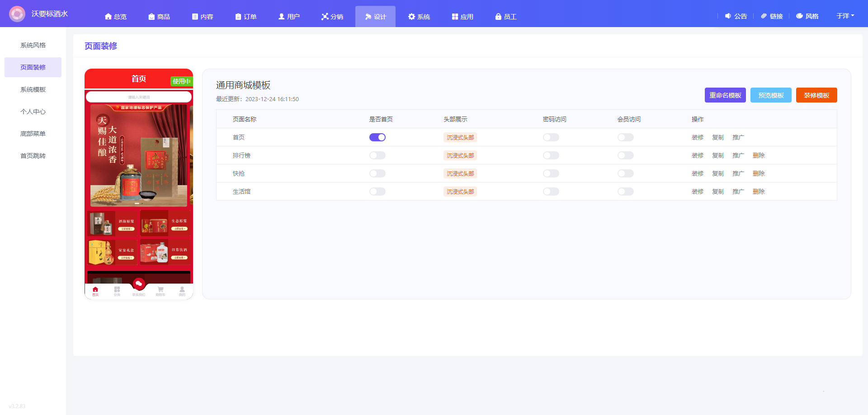Click 装修 for the 生活馆 row
This screenshot has width=868, height=415.
pyautogui.click(x=698, y=191)
